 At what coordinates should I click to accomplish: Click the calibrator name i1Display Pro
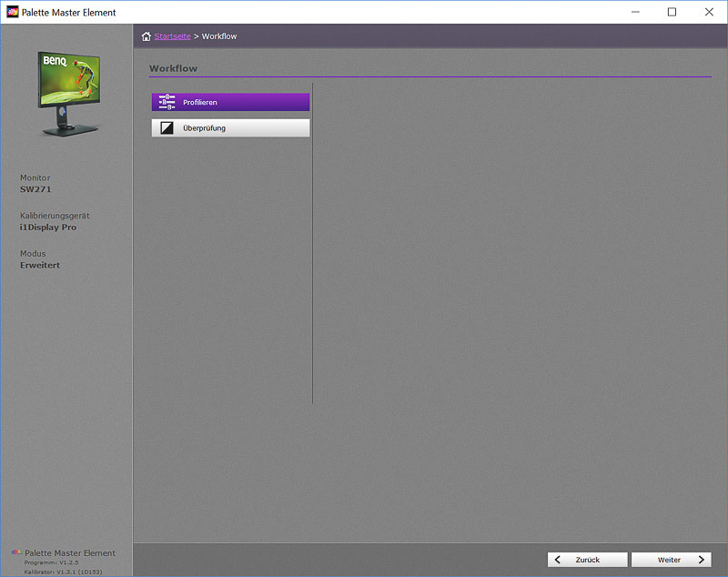[x=48, y=228]
